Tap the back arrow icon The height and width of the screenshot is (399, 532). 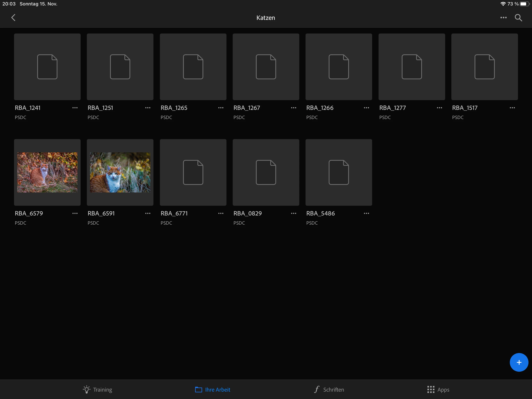13,18
